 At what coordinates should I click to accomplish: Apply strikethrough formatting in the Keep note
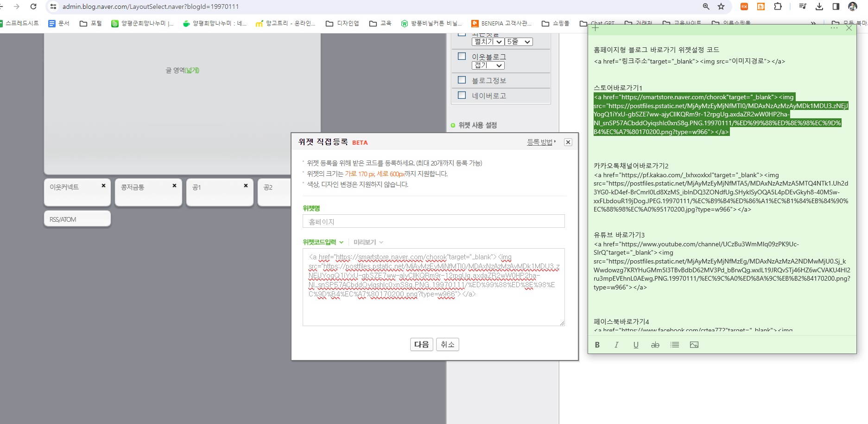(x=655, y=345)
